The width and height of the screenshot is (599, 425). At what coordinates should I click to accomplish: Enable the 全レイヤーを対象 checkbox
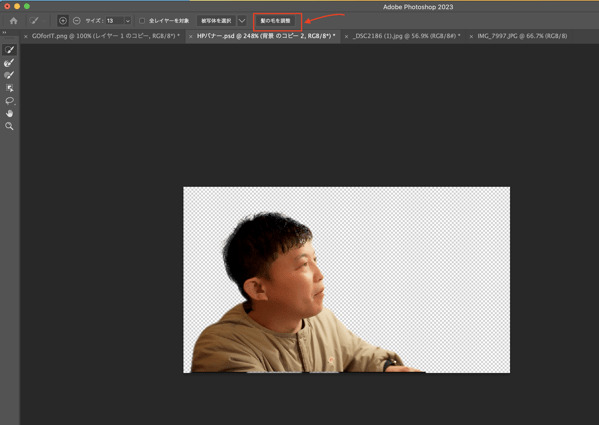142,21
